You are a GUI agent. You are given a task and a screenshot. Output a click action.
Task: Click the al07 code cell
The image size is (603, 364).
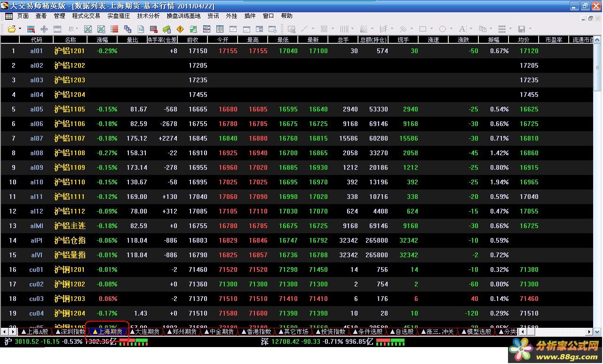click(37, 138)
